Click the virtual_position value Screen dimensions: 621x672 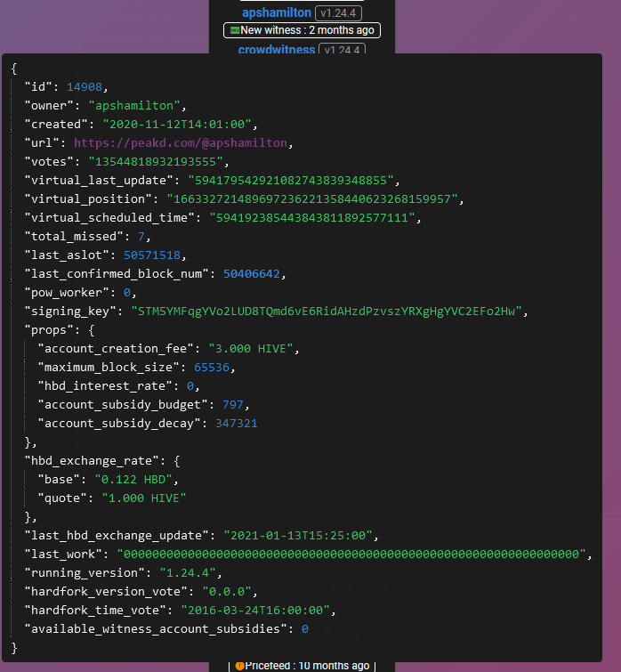coord(312,198)
